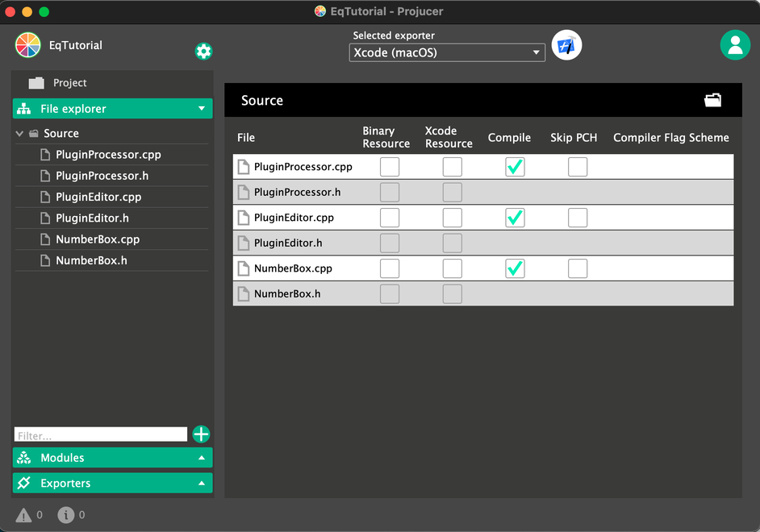Click the open folder icon in Source header
760x532 pixels.
712,100
